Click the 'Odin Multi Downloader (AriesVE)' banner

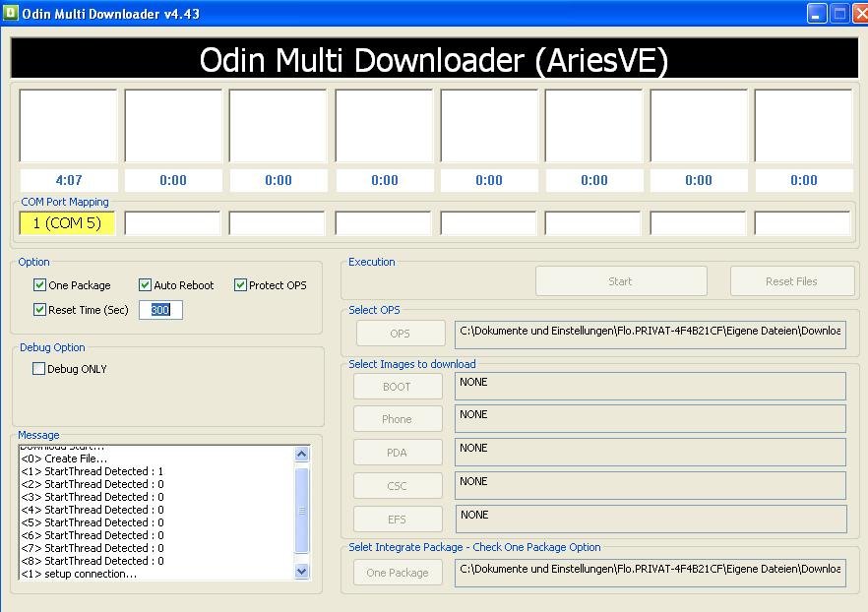[434, 58]
